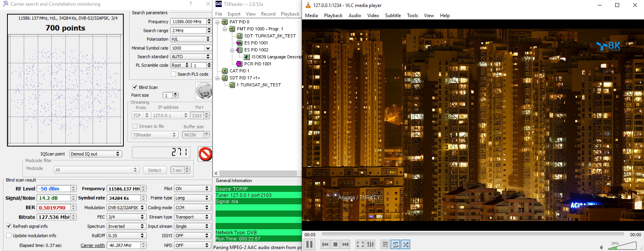644x251 pixels.
Task: Click the satellite dish blind scan icon
Action: 204,91
